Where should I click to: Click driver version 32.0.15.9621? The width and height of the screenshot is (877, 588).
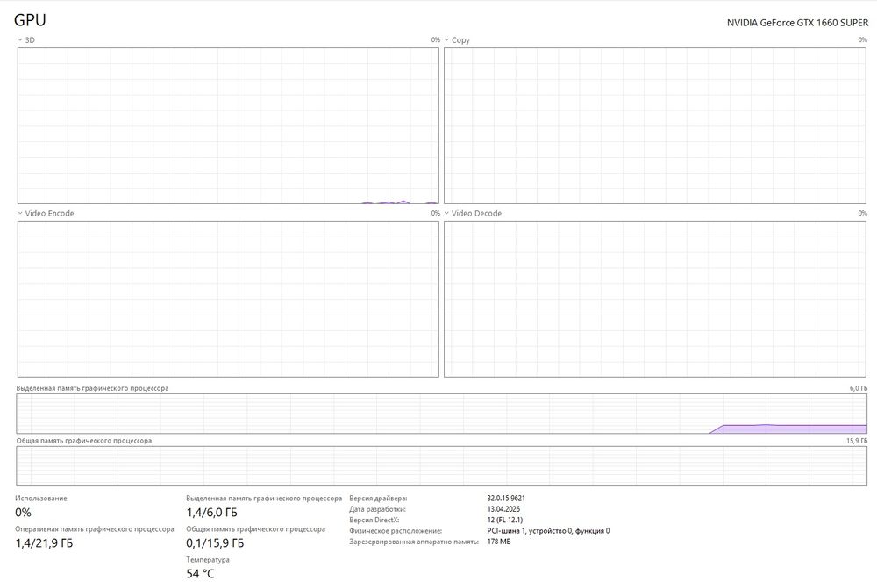pos(506,498)
